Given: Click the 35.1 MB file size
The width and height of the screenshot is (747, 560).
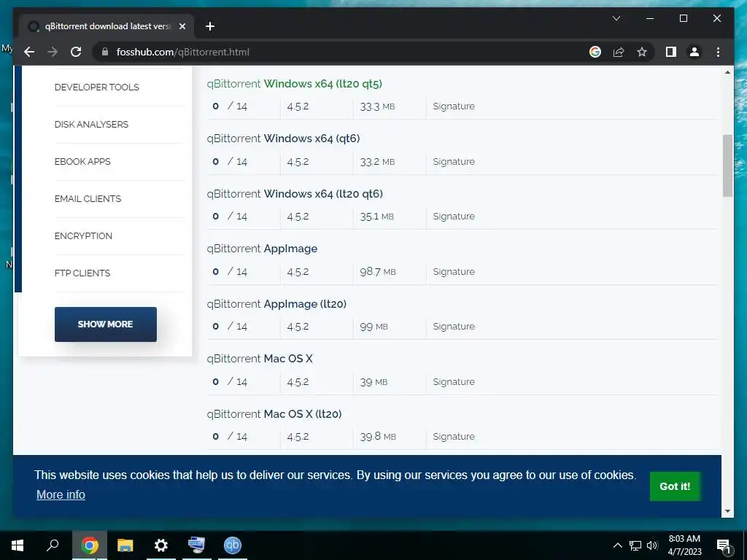Looking at the screenshot, I should coord(377,216).
